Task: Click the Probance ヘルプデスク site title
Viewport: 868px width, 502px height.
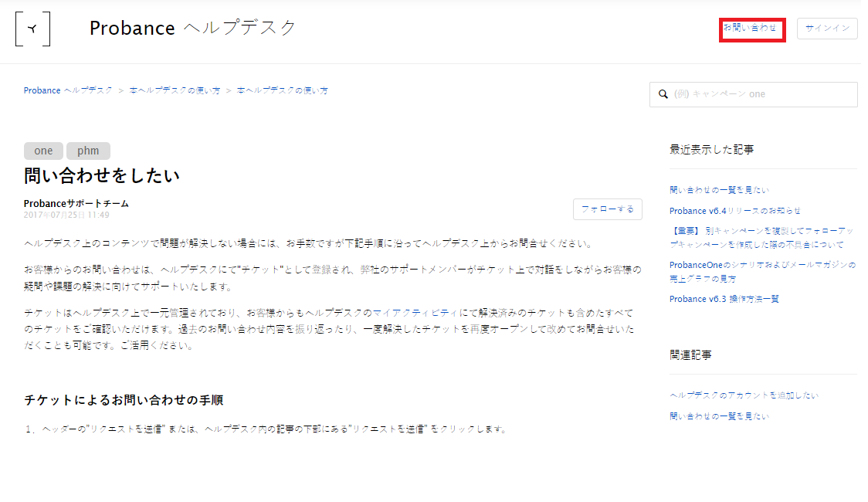Action: tap(192, 28)
